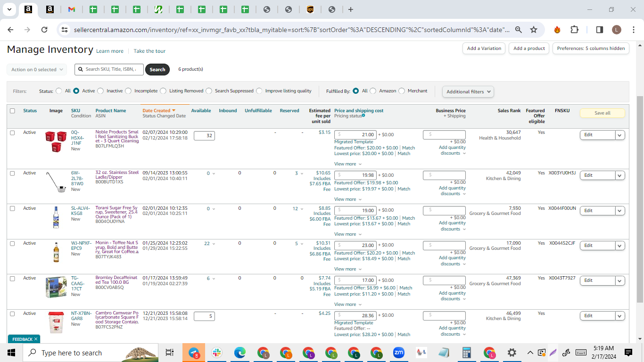The image size is (644, 362).
Task: Check the Stainless Steel Ladle row checkbox
Action: click(x=12, y=173)
